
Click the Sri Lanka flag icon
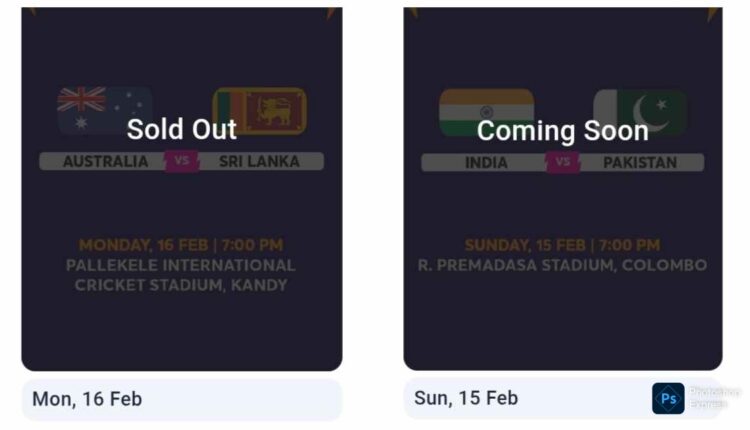[x=260, y=109]
